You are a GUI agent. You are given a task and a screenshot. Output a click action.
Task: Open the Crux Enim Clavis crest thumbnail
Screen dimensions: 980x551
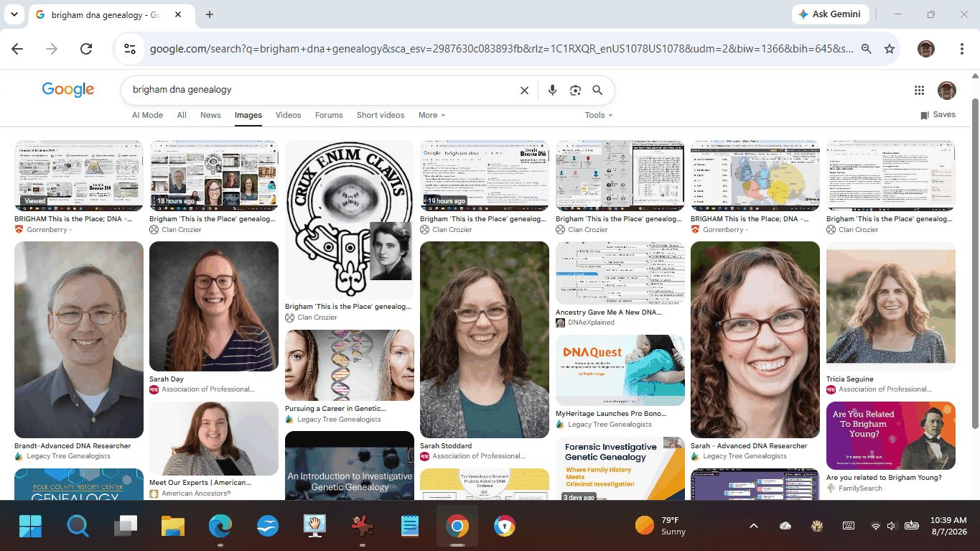pos(350,220)
